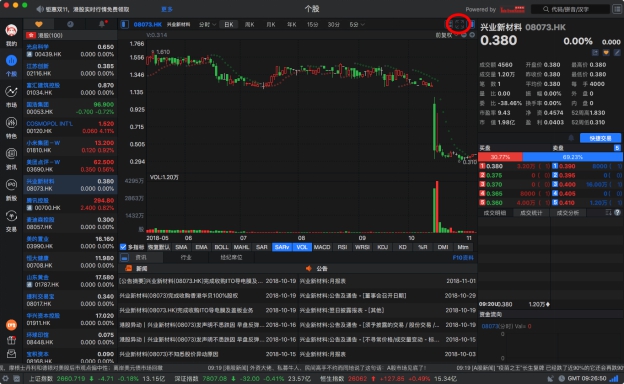The width and height of the screenshot is (624, 384).
Task: Toggle the KDJ indicator
Action: [x=382, y=247]
